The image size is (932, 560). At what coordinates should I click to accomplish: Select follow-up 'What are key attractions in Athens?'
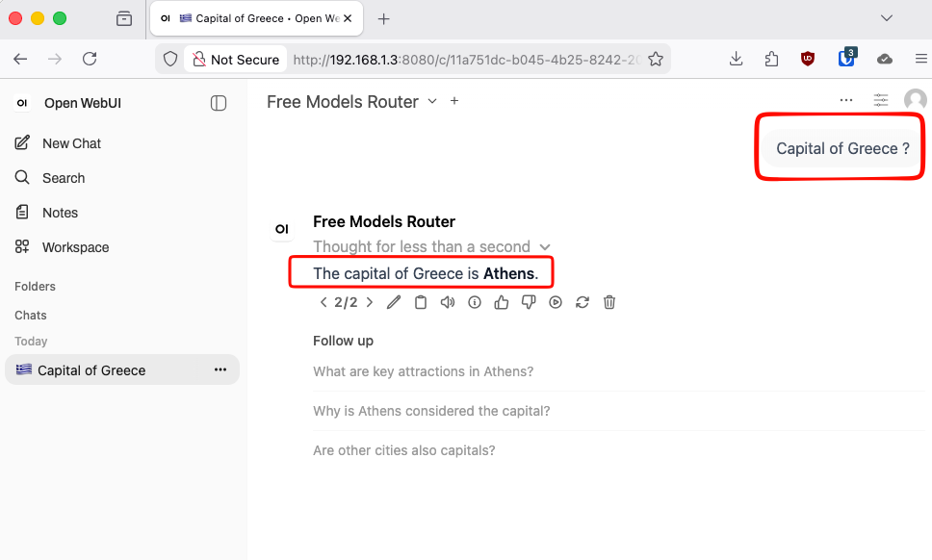point(424,371)
